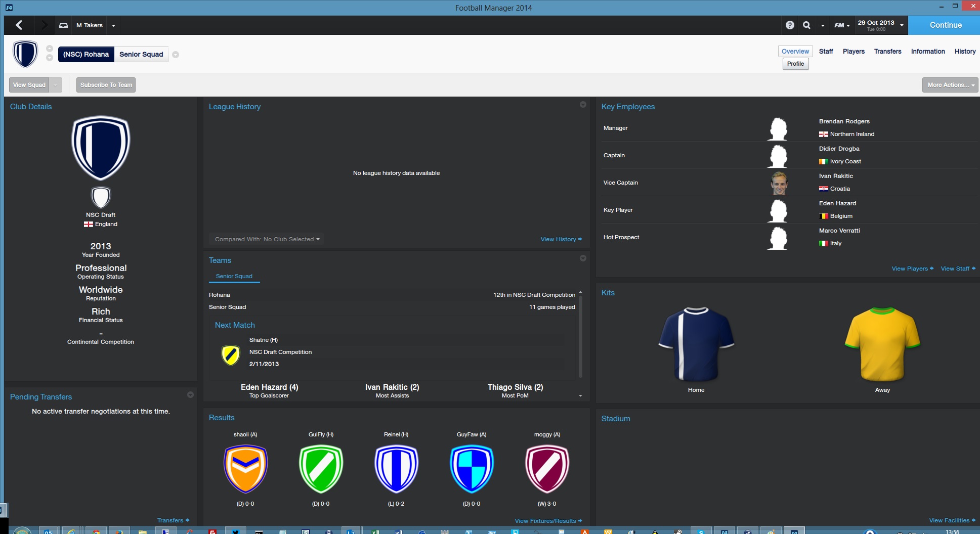
Task: Click the moggy maroon club badge
Action: click(547, 469)
